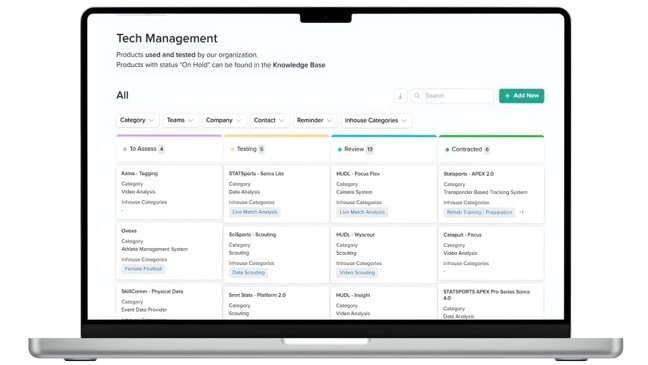The height and width of the screenshot is (365, 648).
Task: Open the Contact filter dropdown
Action: coord(269,120)
